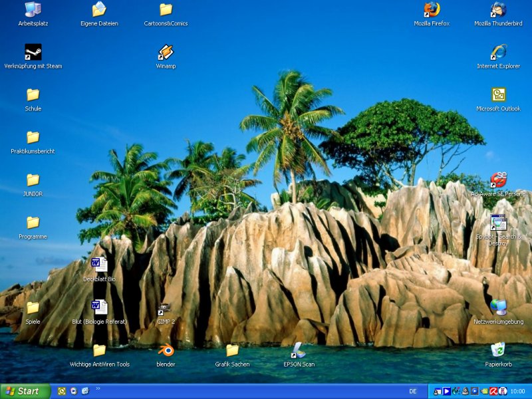Select the Papierkorb recycle bin

point(498,350)
